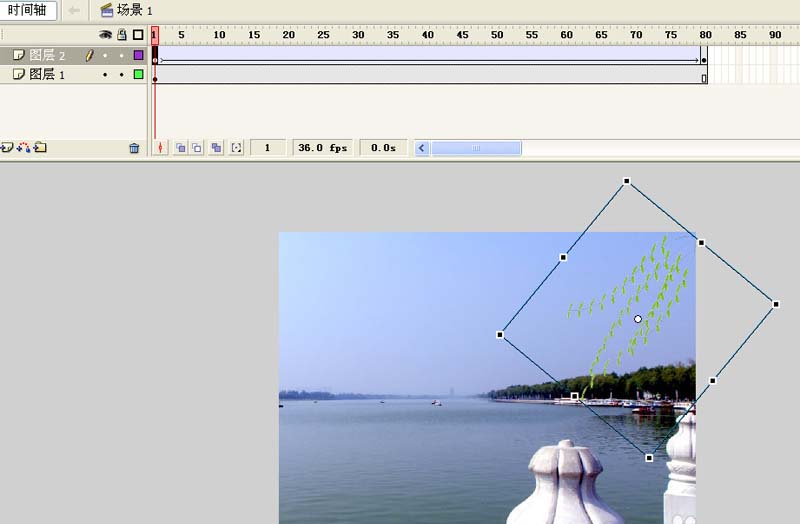800x524 pixels.
Task: Enable onion skin outlines
Action: [197, 148]
